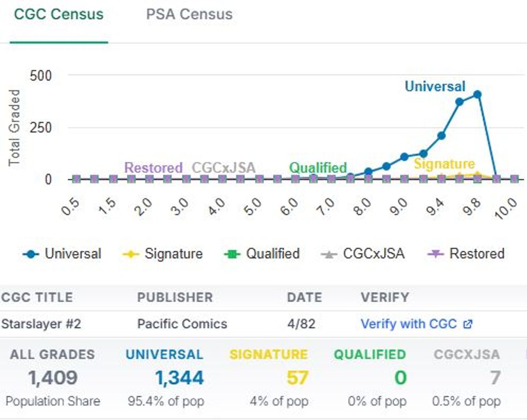
Task: Click the Qualified count 0
Action: 400,378
